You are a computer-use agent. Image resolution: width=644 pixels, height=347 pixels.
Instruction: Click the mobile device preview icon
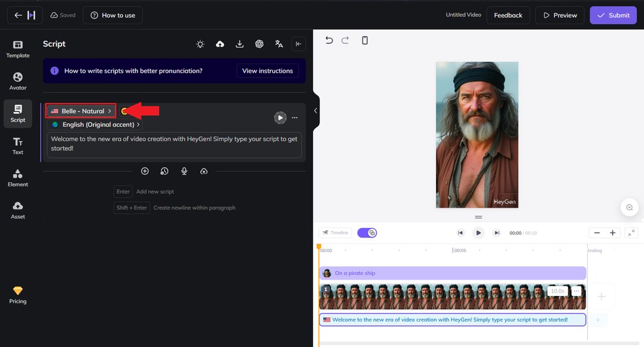(x=365, y=41)
